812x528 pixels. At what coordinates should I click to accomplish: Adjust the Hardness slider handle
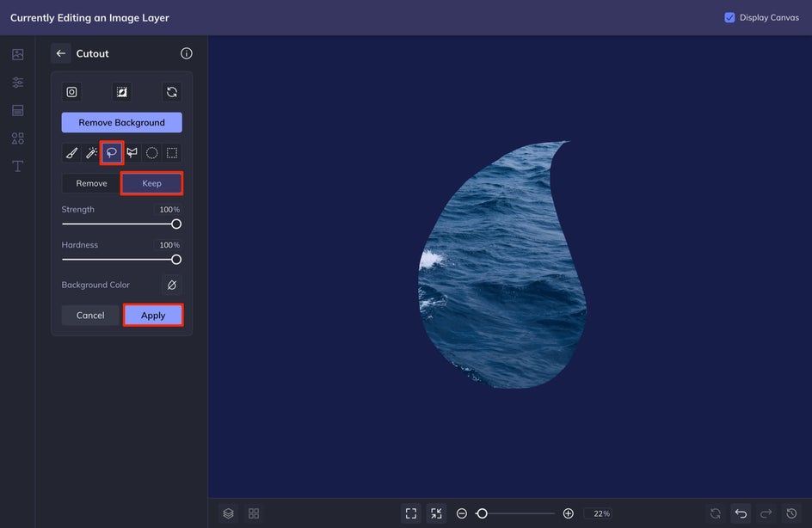coord(176,260)
